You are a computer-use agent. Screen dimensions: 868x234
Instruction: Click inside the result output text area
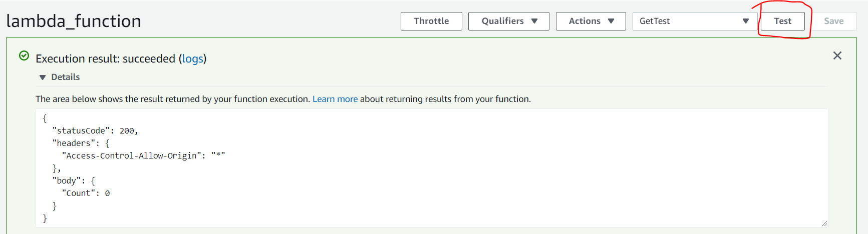click(x=432, y=168)
